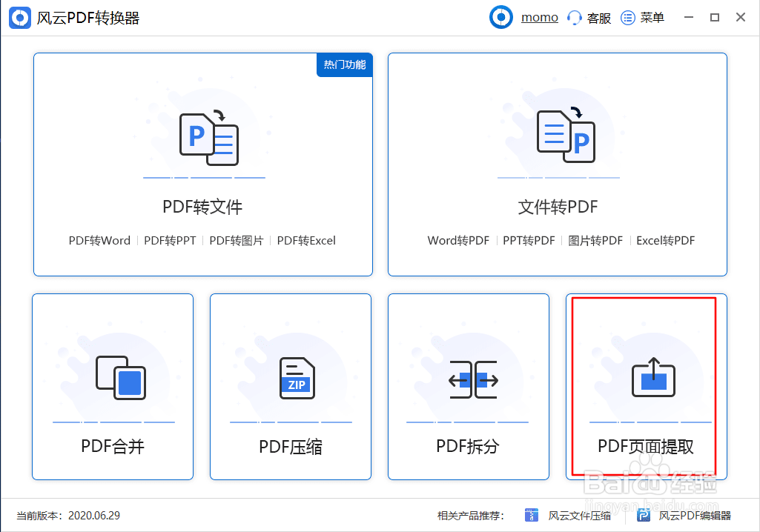The height and width of the screenshot is (532, 760).
Task: Click the 风云PDF转换器 app logo icon
Action: (x=20, y=18)
